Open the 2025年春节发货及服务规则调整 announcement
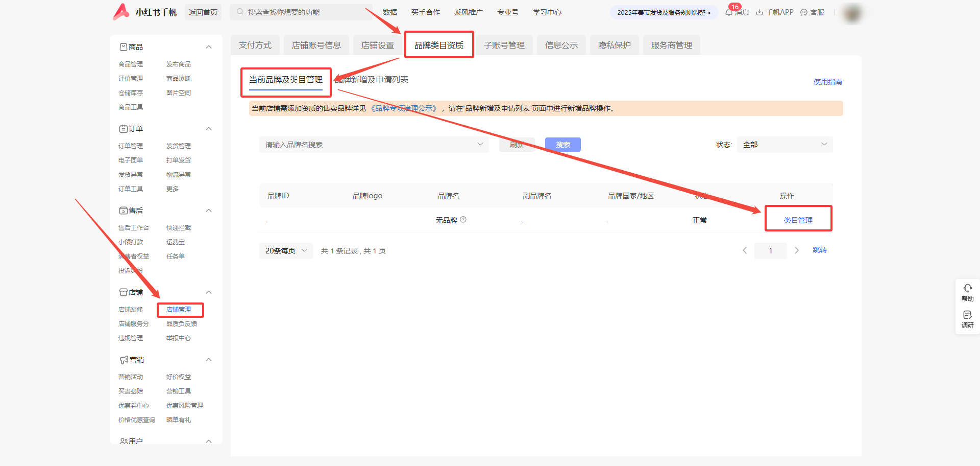The image size is (980, 466). (x=664, y=12)
